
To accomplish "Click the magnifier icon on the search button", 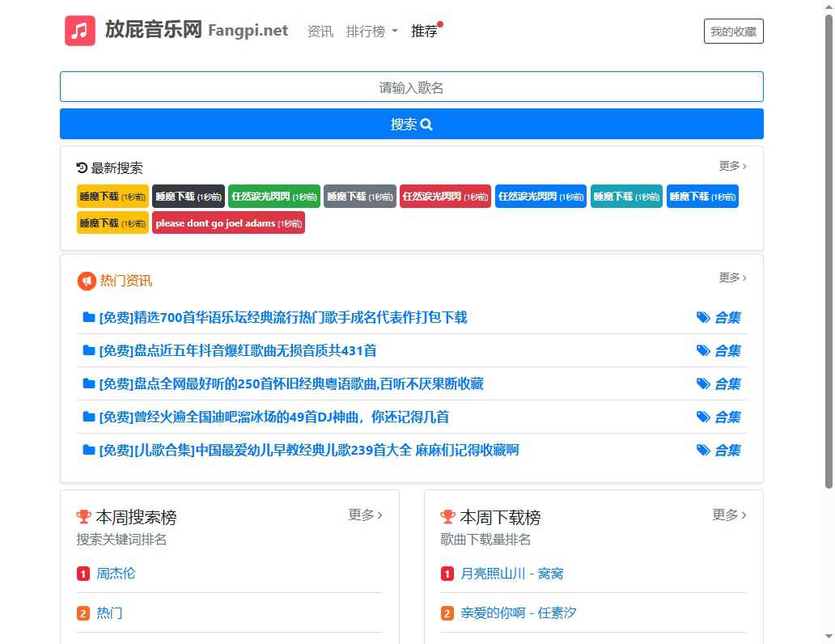I will coord(426,125).
